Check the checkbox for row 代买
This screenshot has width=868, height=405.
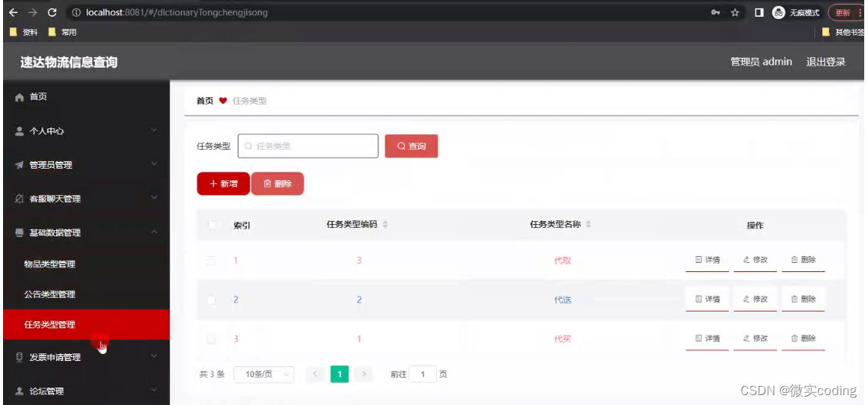pyautogui.click(x=211, y=339)
